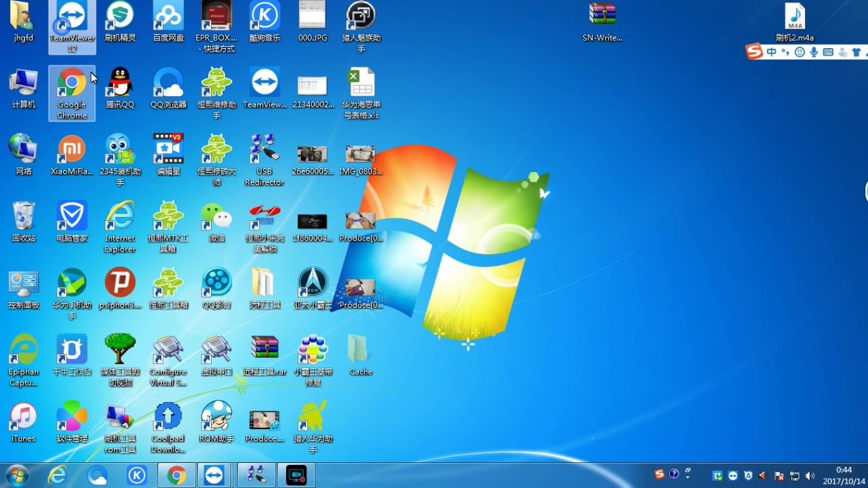Screen dimensions: 868x488
Task: Select the 刷机2.m4a audio file
Action: (x=795, y=22)
